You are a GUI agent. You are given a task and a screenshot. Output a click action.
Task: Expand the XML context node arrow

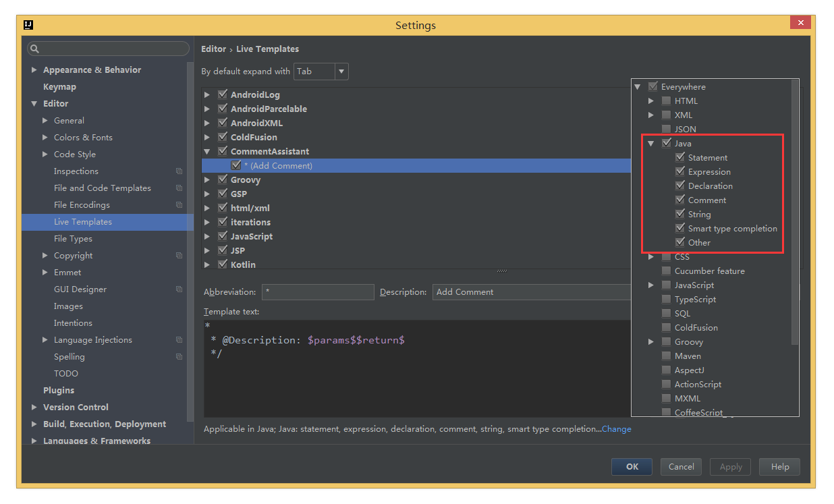pos(651,115)
